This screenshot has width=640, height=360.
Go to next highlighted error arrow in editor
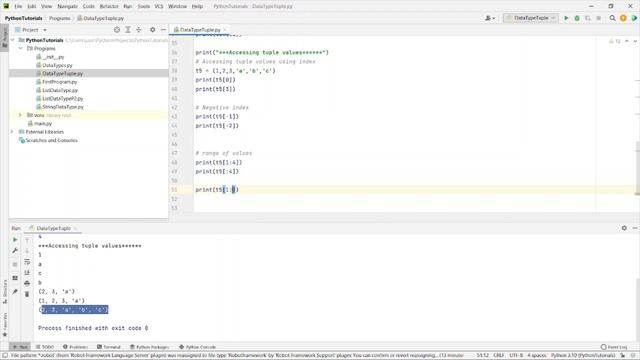click(x=635, y=41)
